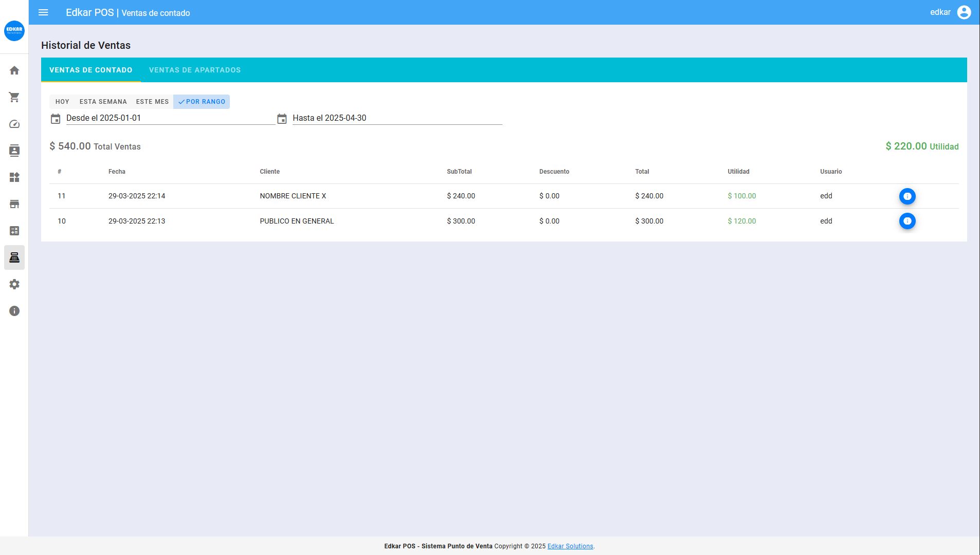Open the speedometer dashboard icon
This screenshot has height=555, width=980.
click(14, 124)
